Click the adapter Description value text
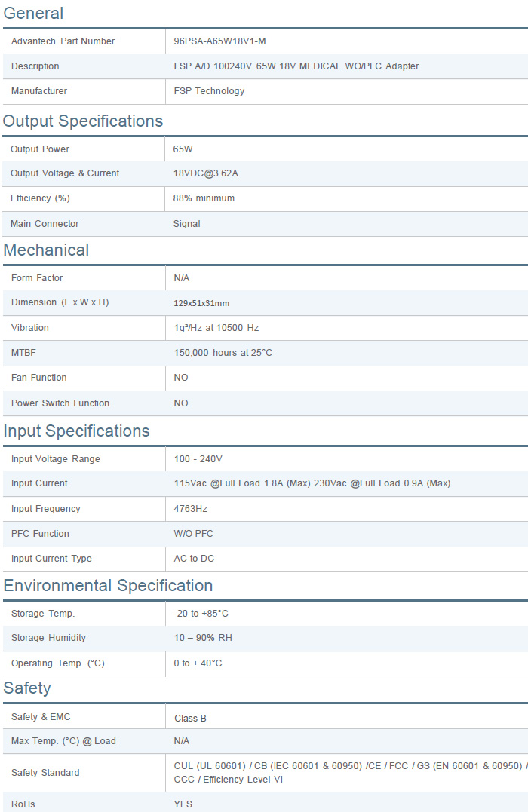528x812 pixels. tap(296, 66)
